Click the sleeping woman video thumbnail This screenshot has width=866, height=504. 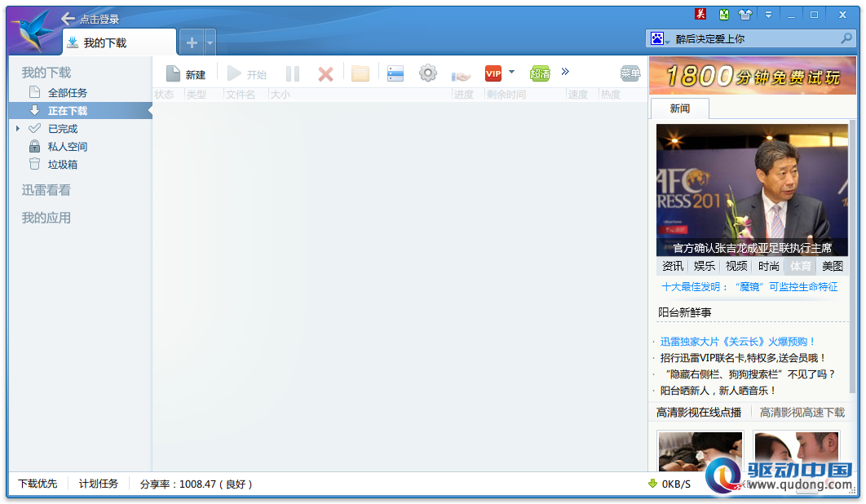point(700,451)
